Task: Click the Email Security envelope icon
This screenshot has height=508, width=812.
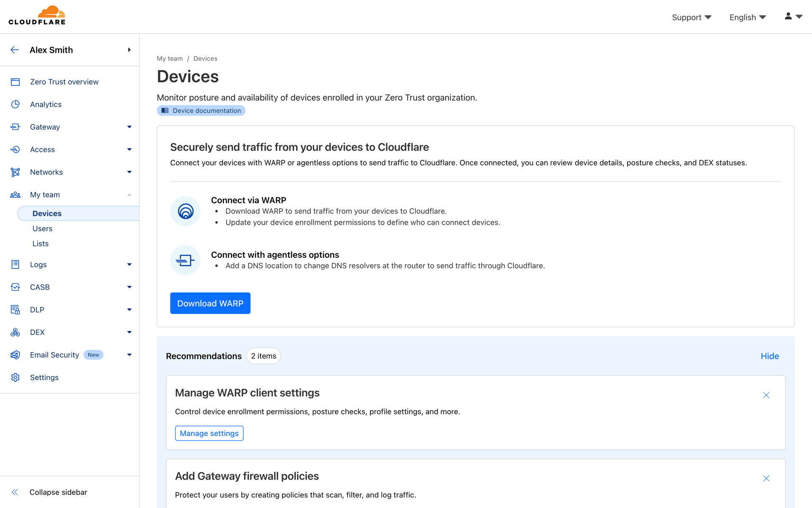Action: [x=15, y=355]
